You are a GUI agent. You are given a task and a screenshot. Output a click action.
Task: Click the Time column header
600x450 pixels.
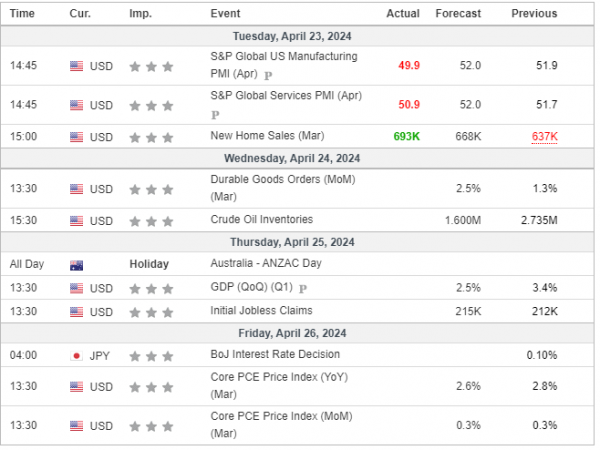(22, 13)
